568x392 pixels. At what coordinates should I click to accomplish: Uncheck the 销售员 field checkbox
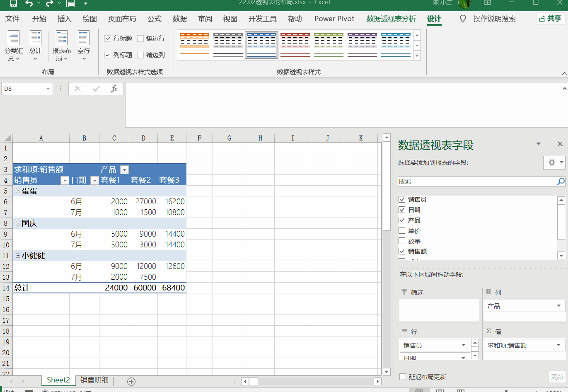pyautogui.click(x=402, y=199)
